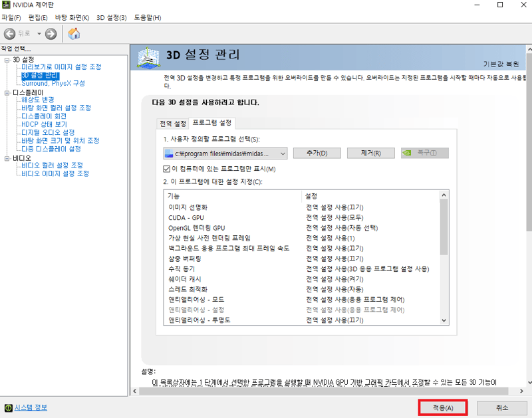Screen dimensions: 532x418
Task: Click settings list scroll up arrow
Action: pos(444,195)
